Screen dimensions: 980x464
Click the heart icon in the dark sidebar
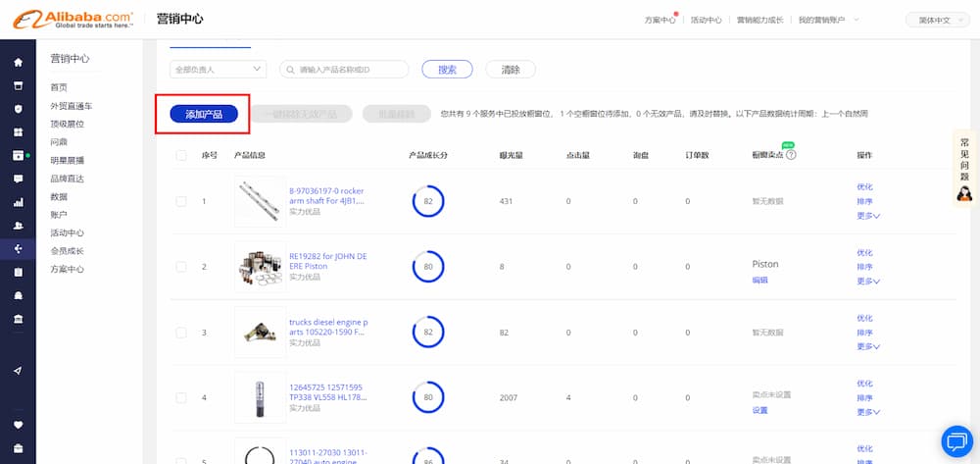click(18, 425)
